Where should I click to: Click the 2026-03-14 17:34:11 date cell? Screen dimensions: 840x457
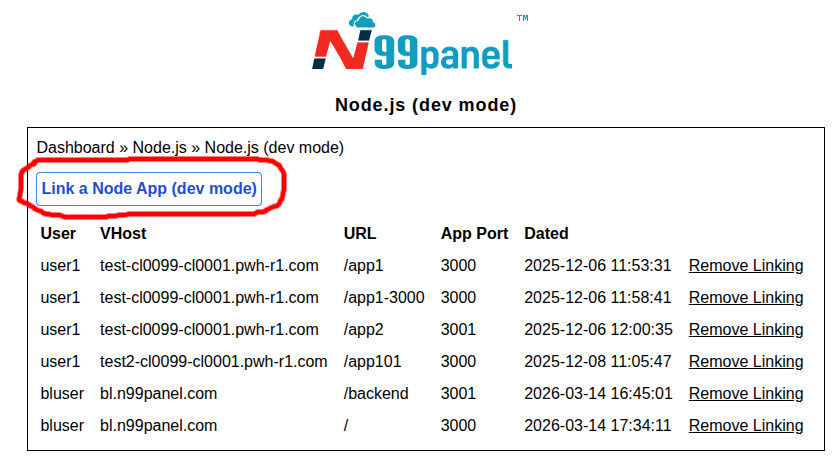597,426
